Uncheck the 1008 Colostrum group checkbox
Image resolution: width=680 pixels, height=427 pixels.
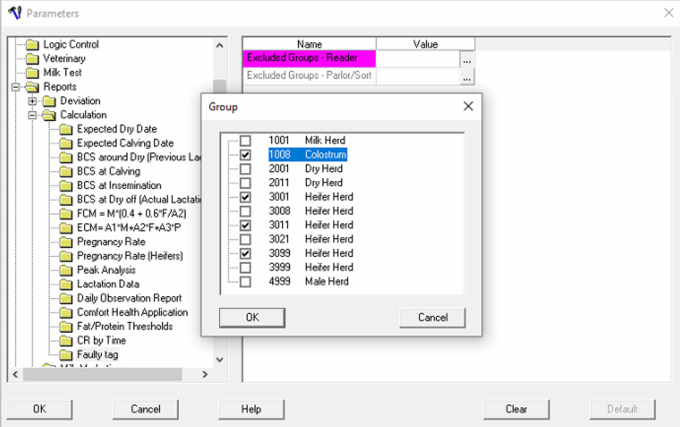(245, 155)
